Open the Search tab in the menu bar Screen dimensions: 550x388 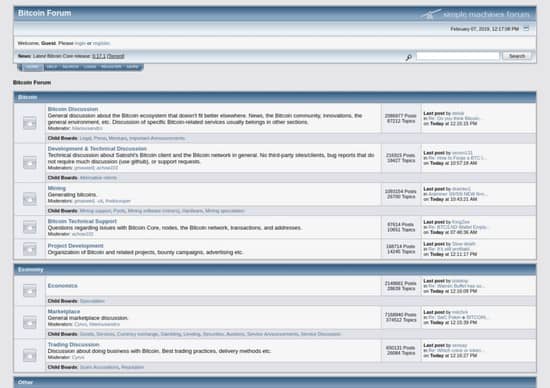click(x=70, y=67)
